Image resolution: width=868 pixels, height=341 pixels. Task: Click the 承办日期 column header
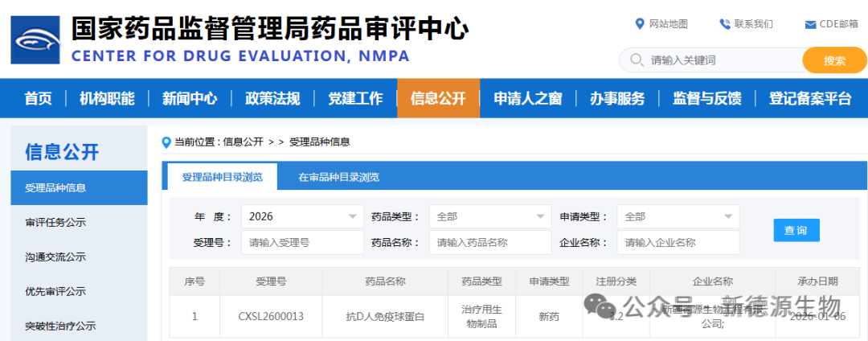(817, 281)
